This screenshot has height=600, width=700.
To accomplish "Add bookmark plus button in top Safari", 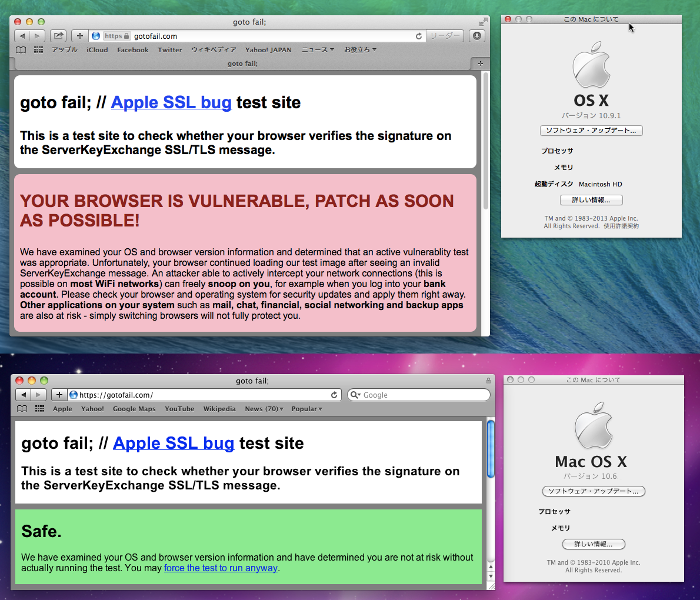I will click(x=79, y=36).
